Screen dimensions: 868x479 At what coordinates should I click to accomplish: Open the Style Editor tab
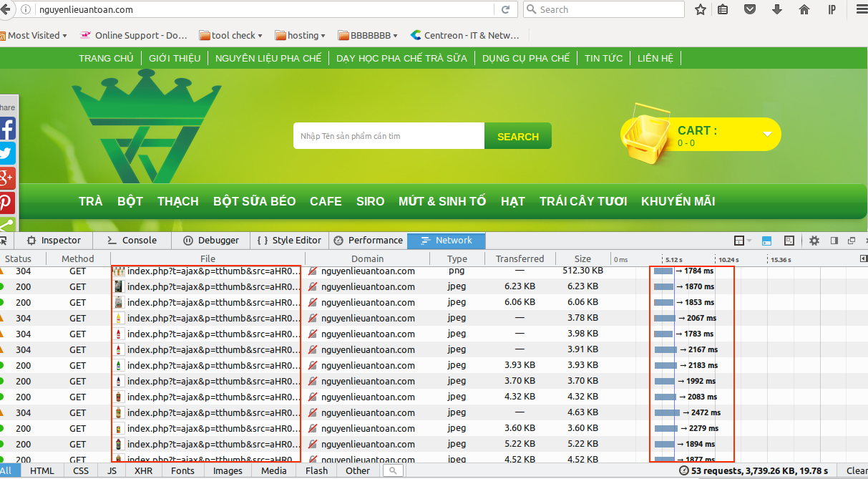click(x=289, y=241)
